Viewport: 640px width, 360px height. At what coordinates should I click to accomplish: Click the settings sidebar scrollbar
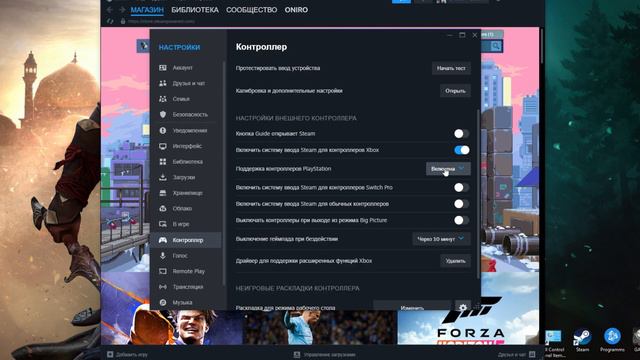[224, 173]
